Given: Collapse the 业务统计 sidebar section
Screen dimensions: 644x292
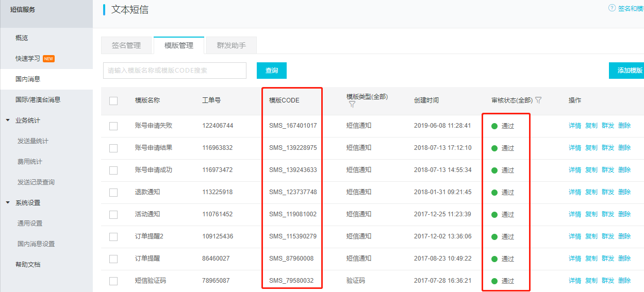Looking at the screenshot, I should point(8,121).
